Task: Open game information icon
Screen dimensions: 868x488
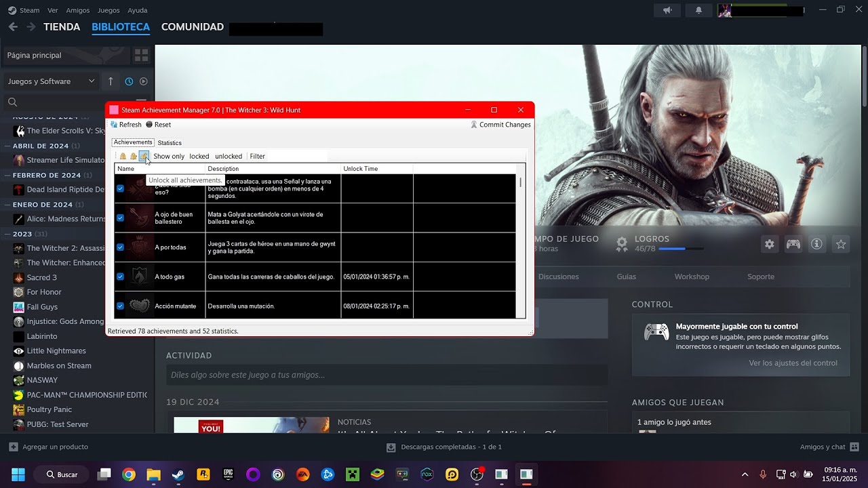Action: pyautogui.click(x=816, y=244)
